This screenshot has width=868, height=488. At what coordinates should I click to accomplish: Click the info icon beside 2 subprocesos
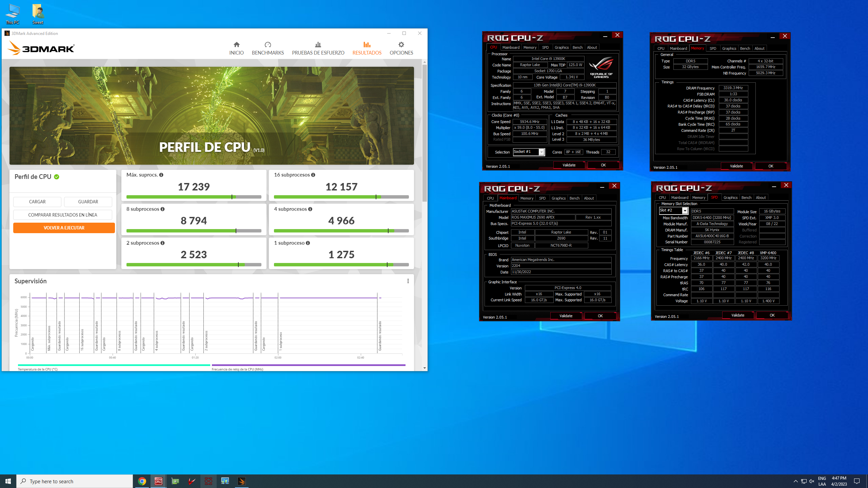click(162, 243)
